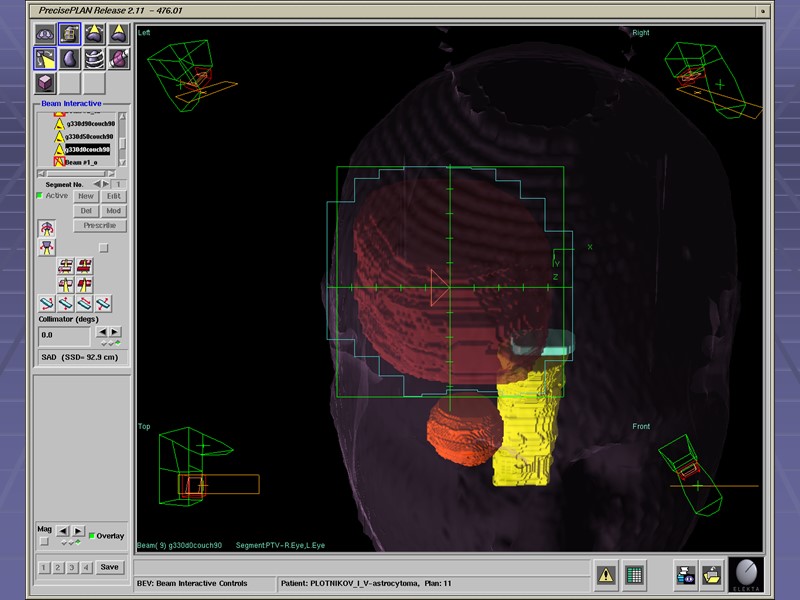Click the Left room view thumbnail
800x600 pixels.
pos(193,76)
